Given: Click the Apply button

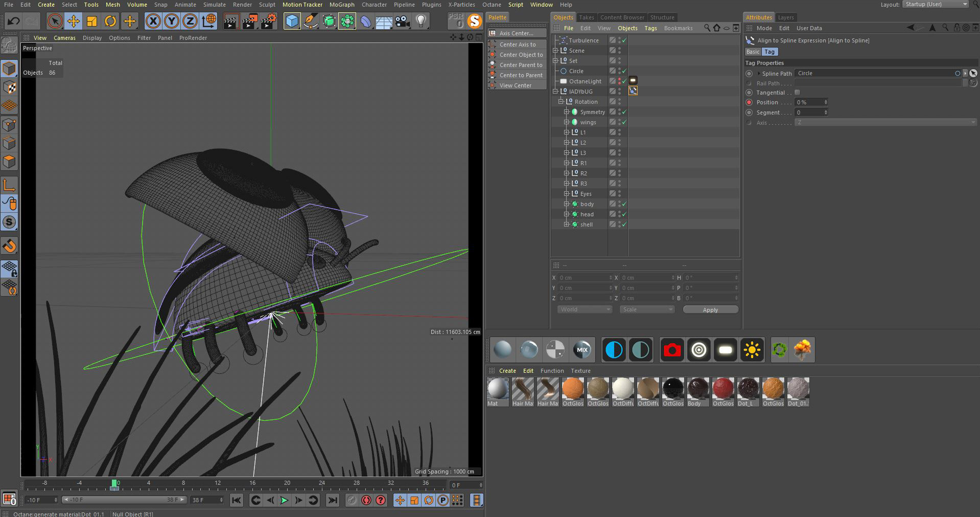Looking at the screenshot, I should (710, 310).
